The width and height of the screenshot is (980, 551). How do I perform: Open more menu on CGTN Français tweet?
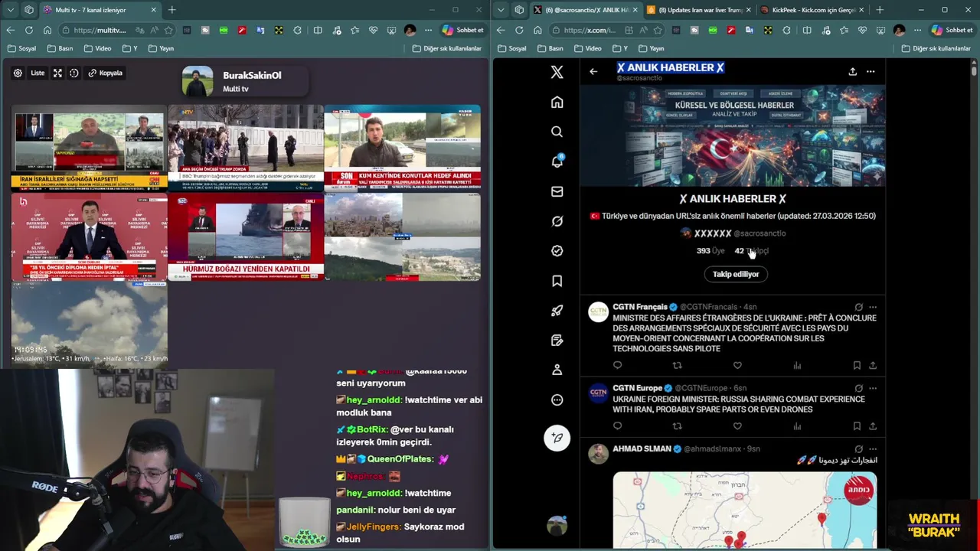pos(872,307)
